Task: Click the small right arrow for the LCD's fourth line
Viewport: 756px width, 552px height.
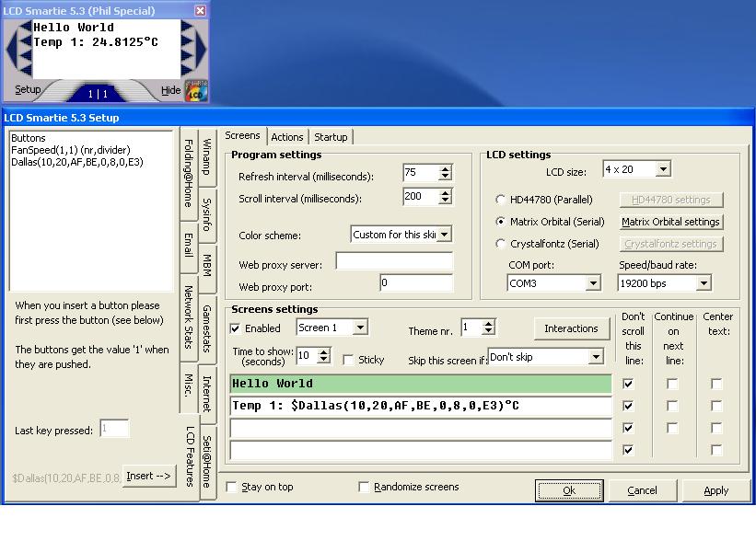Action: [x=187, y=70]
